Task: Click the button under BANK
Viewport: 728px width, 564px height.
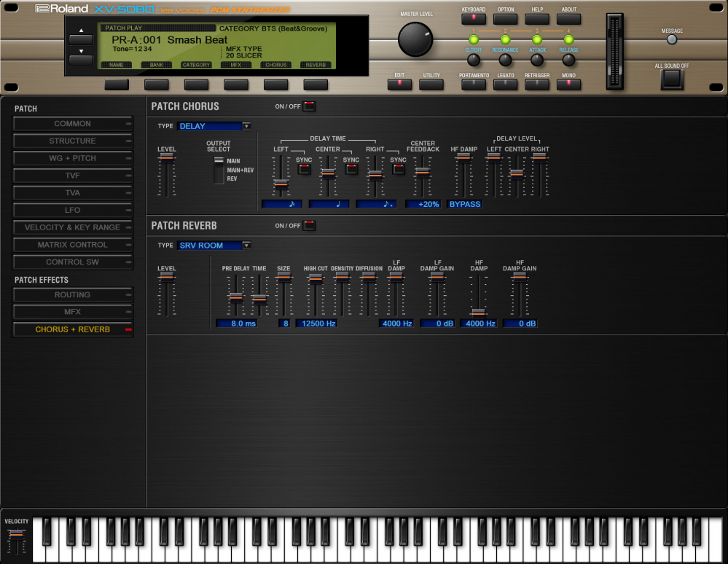Action: coord(157,85)
